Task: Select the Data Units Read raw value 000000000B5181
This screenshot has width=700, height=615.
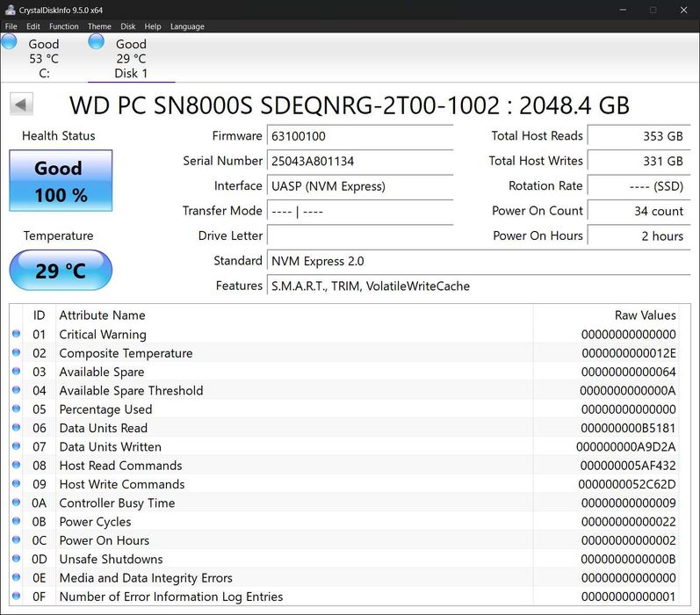Action: 628,429
